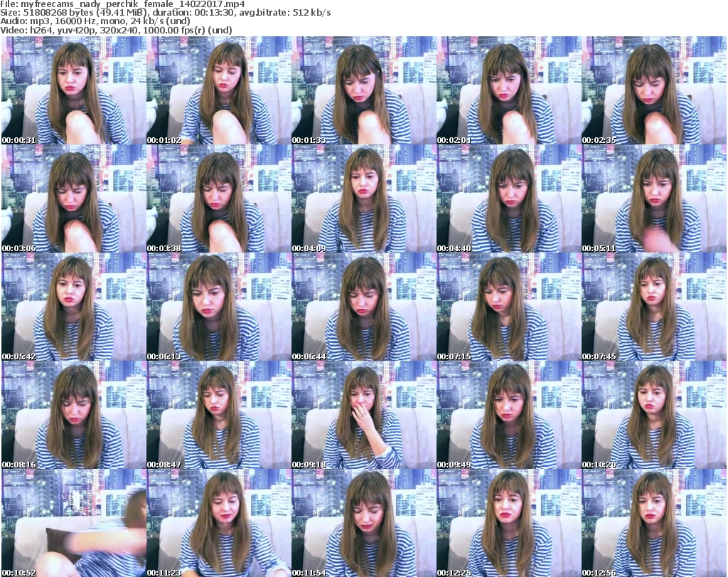The width and height of the screenshot is (728, 577).
Task: Open the frame stamped 00:03:38
Action: tap(219, 198)
